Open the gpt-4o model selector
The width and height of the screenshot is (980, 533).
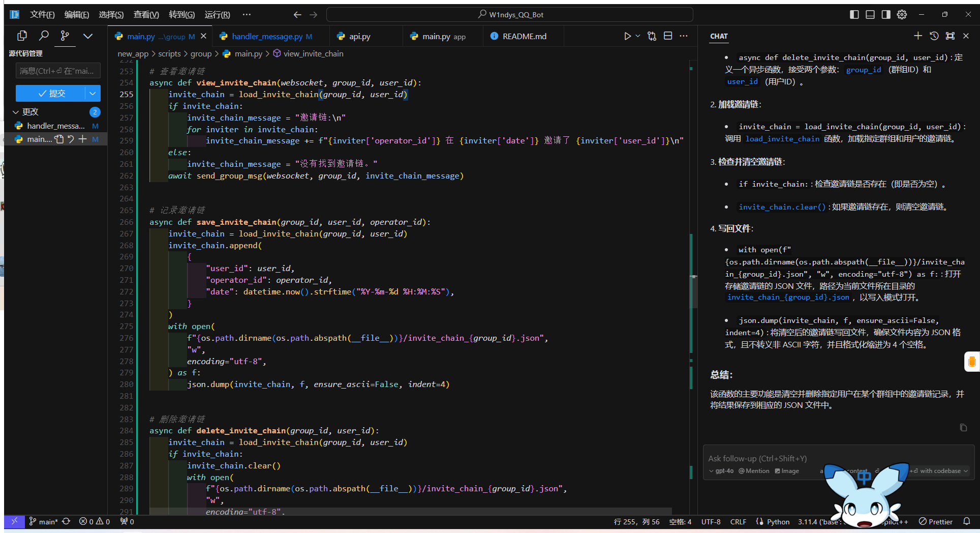[x=721, y=471]
